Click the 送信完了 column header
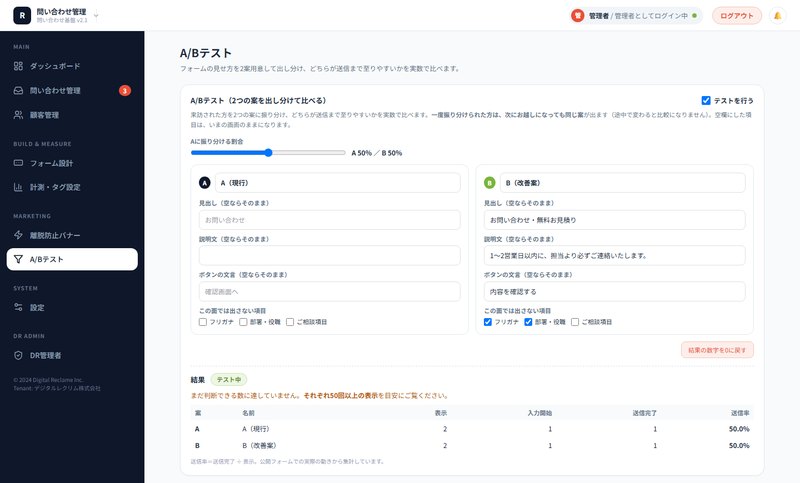 (x=645, y=413)
